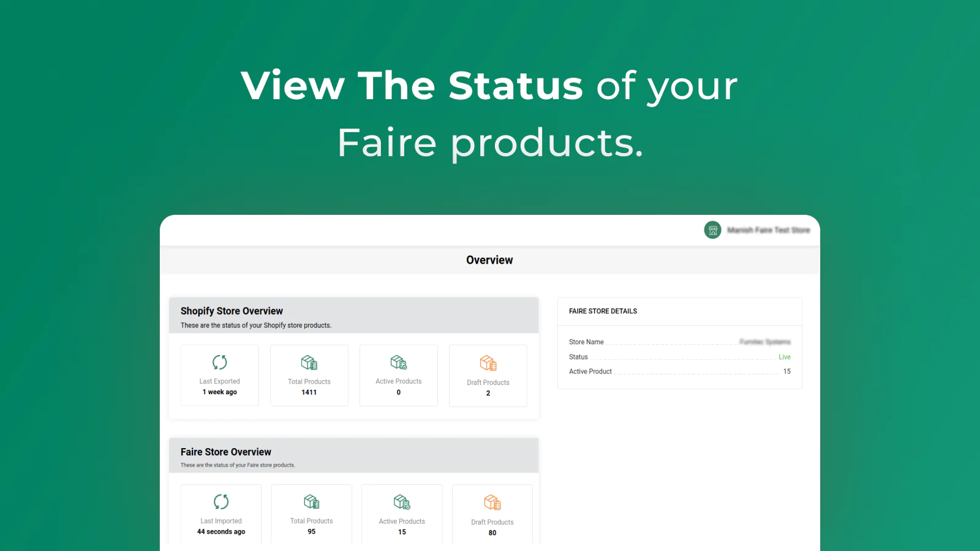Click the Faire Draft Products label

click(492, 522)
